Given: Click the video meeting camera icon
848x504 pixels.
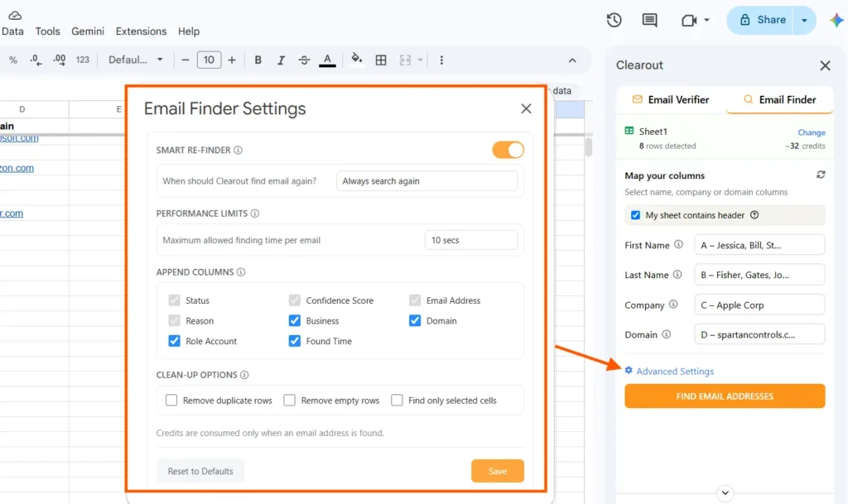Looking at the screenshot, I should point(688,21).
